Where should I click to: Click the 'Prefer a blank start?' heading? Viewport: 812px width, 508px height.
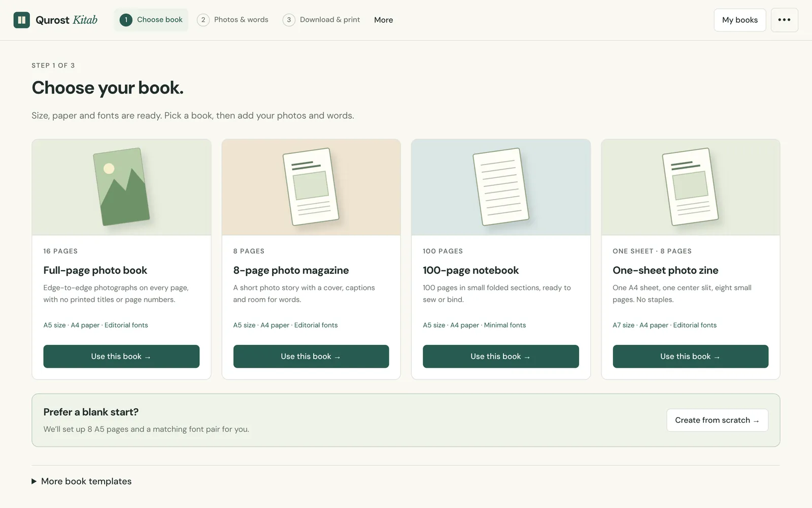[91, 412]
